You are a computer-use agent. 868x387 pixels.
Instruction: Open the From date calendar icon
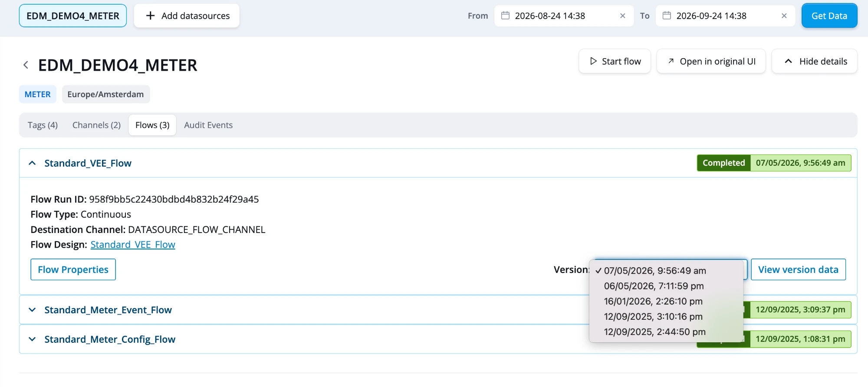[505, 16]
